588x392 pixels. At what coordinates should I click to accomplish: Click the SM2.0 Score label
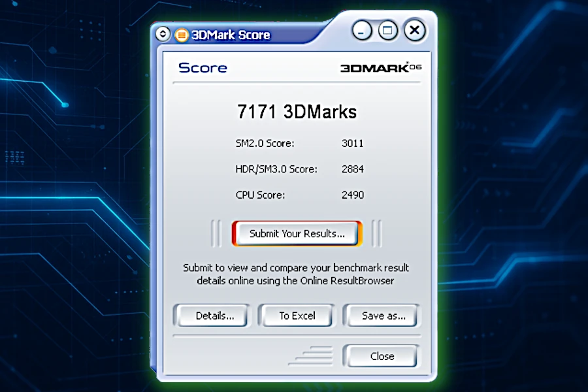265,143
